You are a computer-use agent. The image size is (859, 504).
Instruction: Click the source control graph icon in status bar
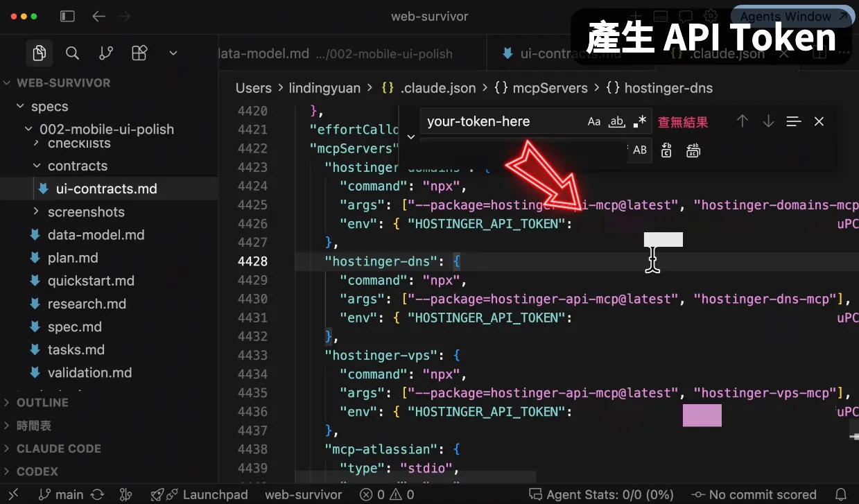click(125, 494)
